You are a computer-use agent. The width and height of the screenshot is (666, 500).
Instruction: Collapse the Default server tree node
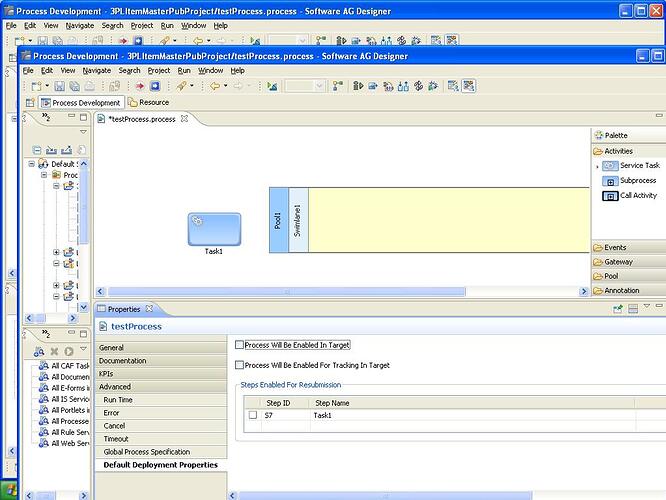[x=31, y=164]
